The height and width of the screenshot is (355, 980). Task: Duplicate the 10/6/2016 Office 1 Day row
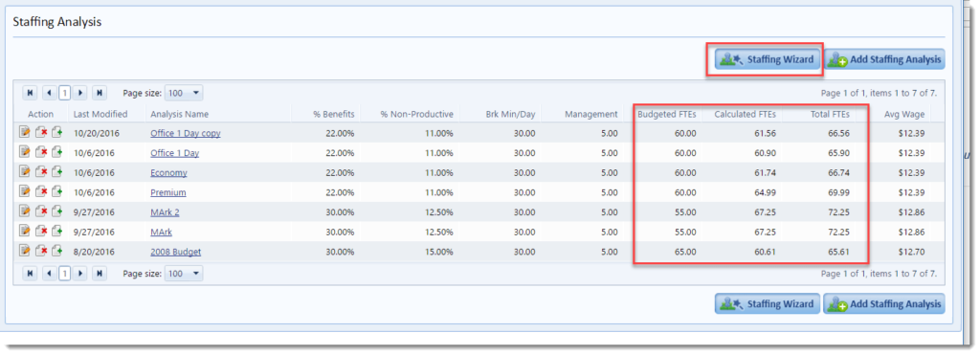tap(56, 152)
